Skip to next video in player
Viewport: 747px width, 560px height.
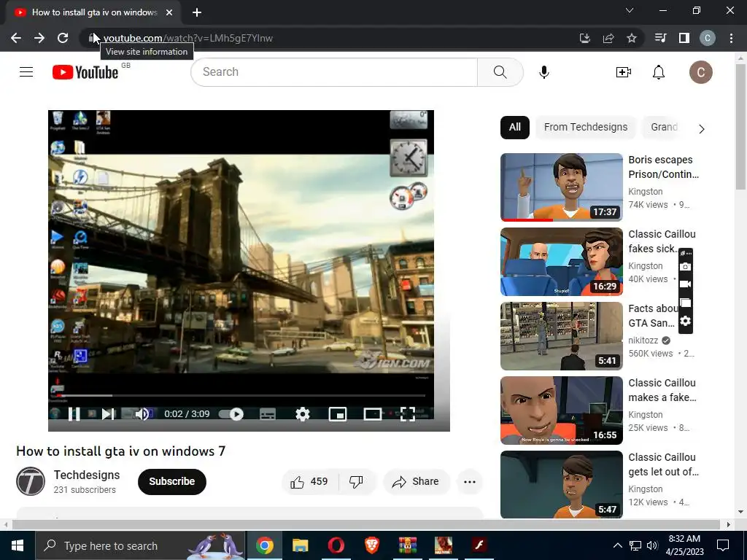[108, 414]
